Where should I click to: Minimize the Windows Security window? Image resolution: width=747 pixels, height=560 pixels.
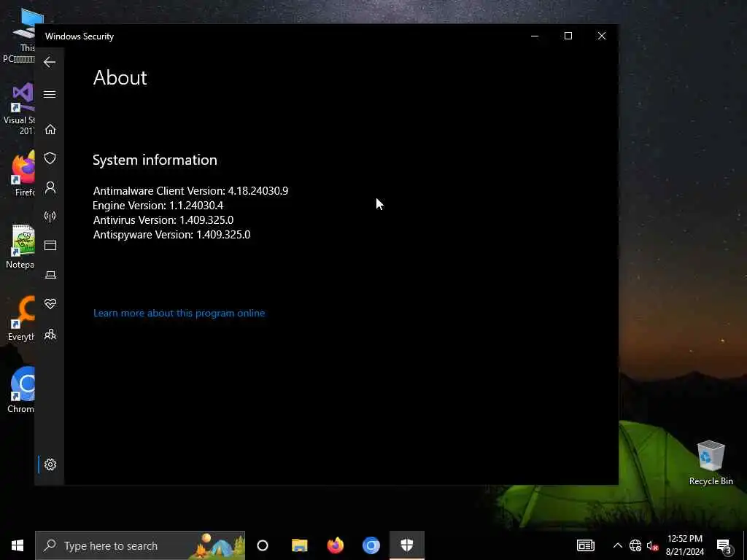click(x=535, y=36)
